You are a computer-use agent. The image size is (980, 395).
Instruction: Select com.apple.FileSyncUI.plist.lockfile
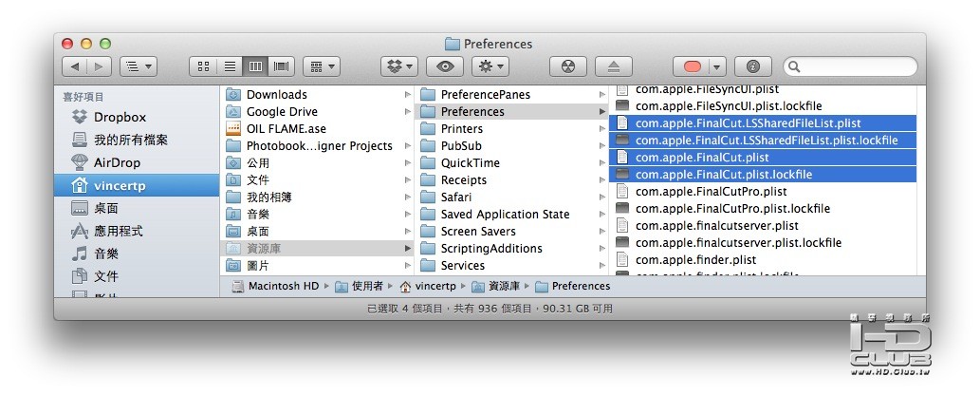tap(763, 105)
